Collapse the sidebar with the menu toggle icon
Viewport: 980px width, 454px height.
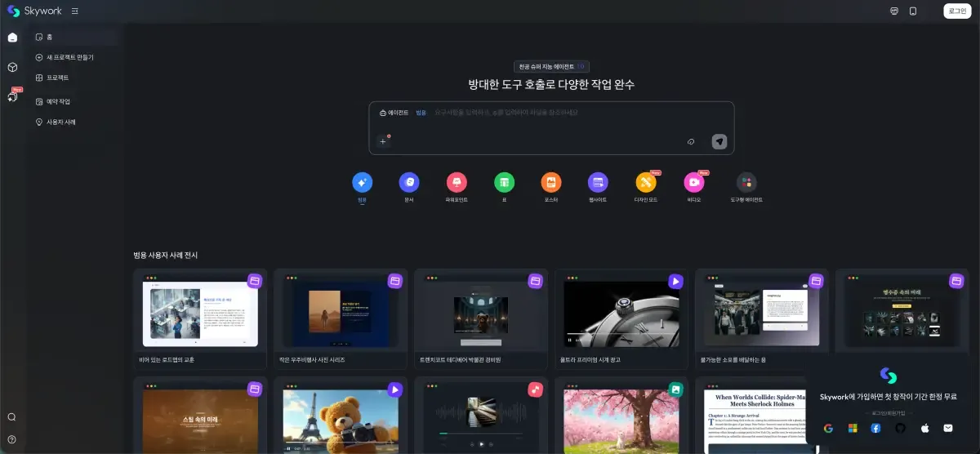75,11
